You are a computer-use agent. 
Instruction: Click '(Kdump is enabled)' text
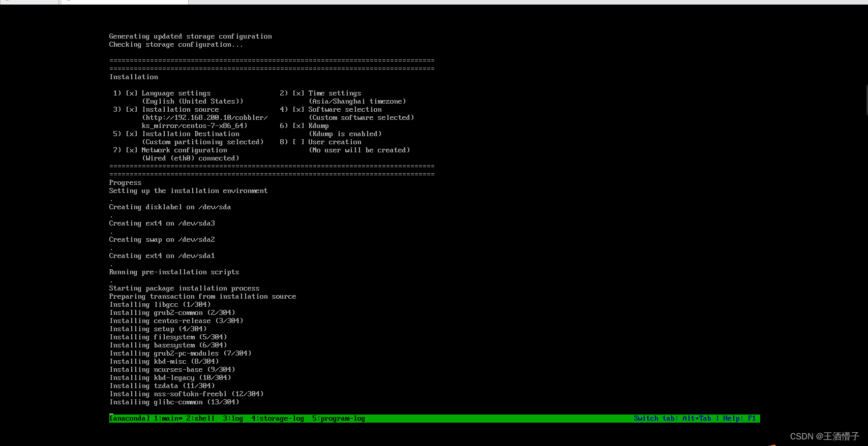345,134
